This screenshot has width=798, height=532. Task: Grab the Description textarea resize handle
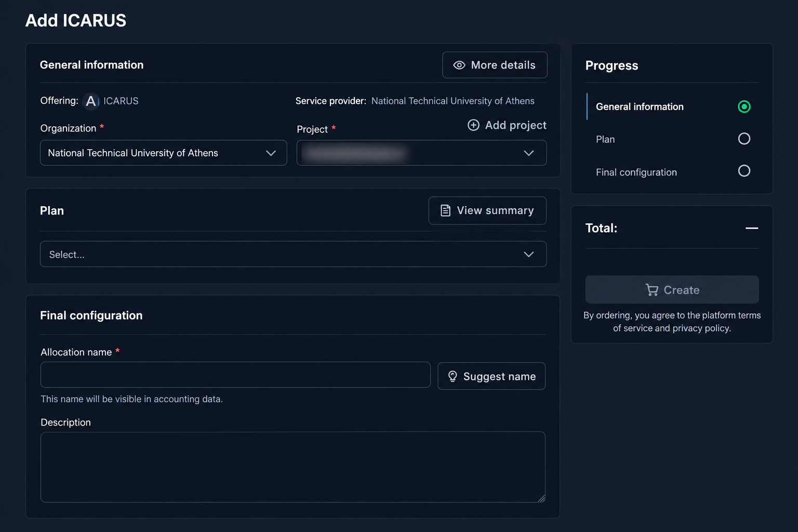click(541, 498)
